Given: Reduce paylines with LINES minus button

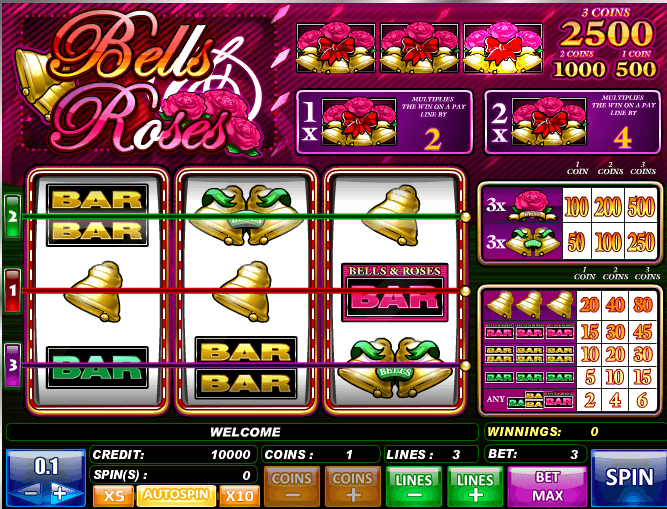Looking at the screenshot, I should (414, 486).
